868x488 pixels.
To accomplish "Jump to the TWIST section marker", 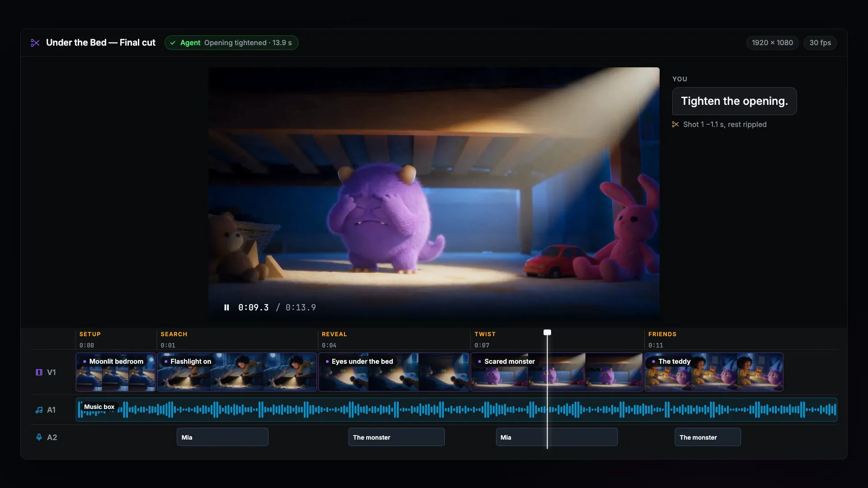I will click(x=485, y=334).
